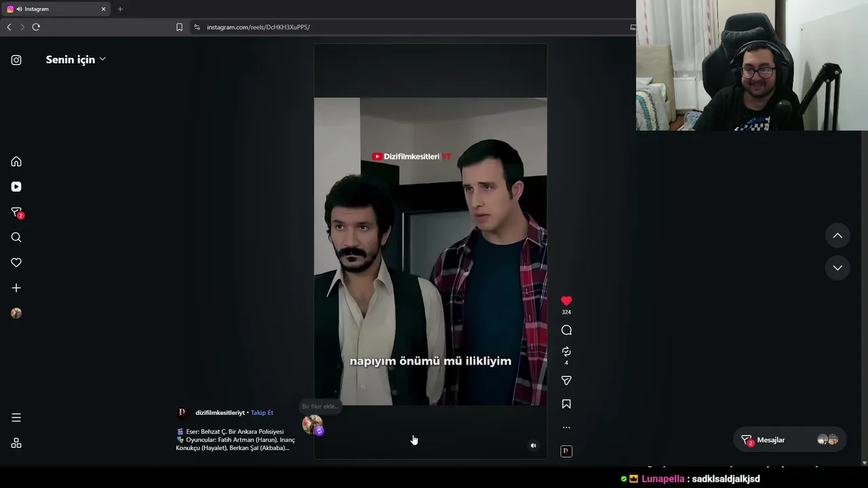Follow the account via Takip Et
The image size is (868, 488).
pos(262,413)
